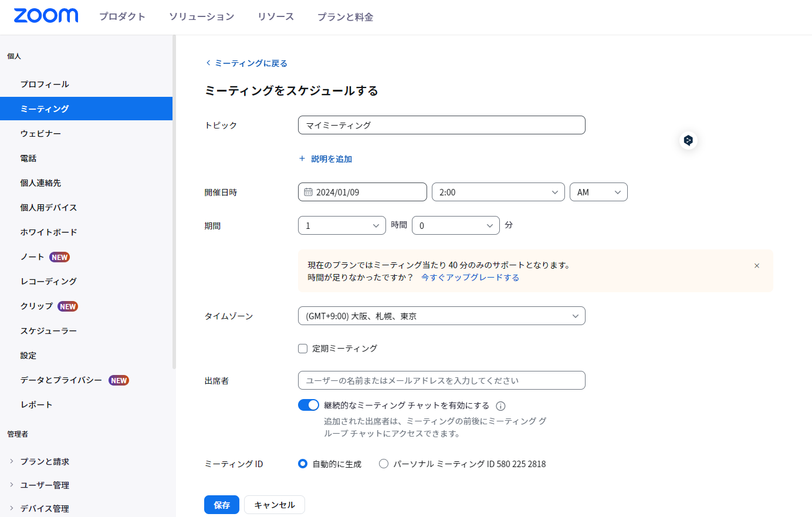Click the info icon beside the chat toggle
Image resolution: width=812 pixels, height=517 pixels.
tap(499, 405)
